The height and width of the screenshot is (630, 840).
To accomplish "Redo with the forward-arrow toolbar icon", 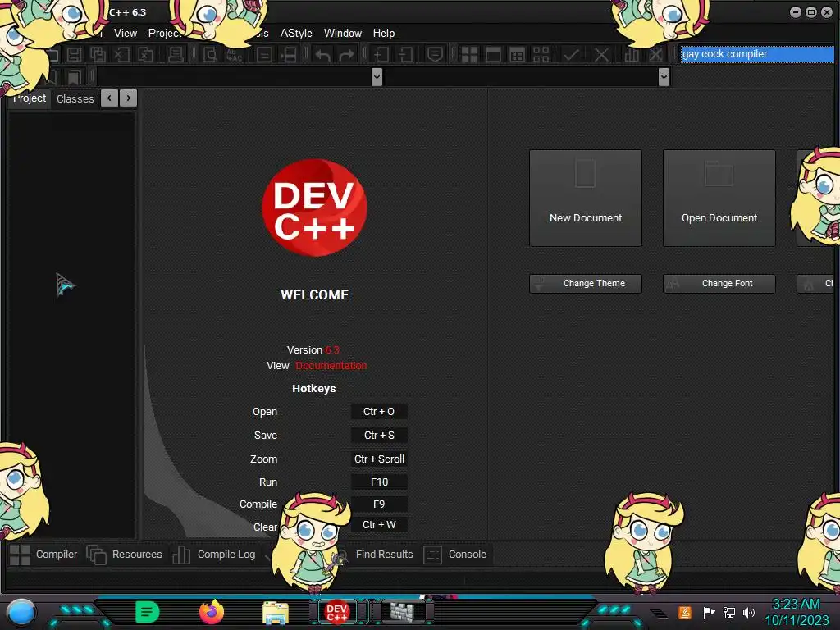I will [x=347, y=54].
